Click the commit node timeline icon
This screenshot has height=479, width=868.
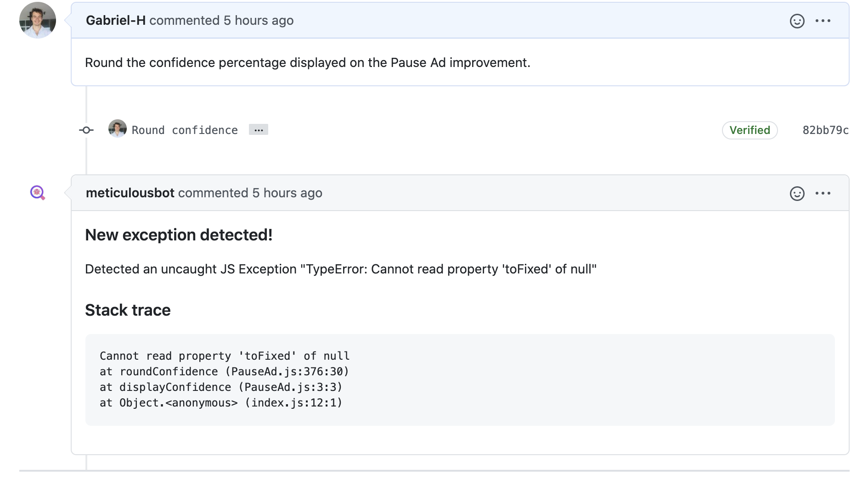pos(86,130)
